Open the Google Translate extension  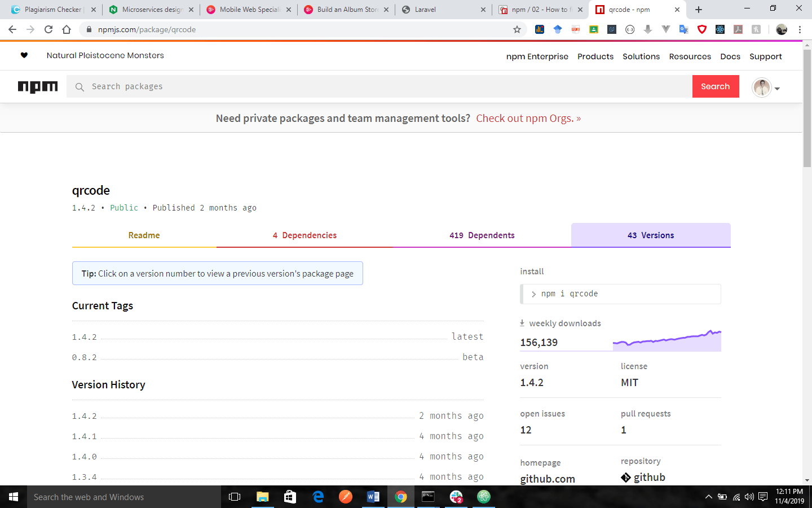684,29
